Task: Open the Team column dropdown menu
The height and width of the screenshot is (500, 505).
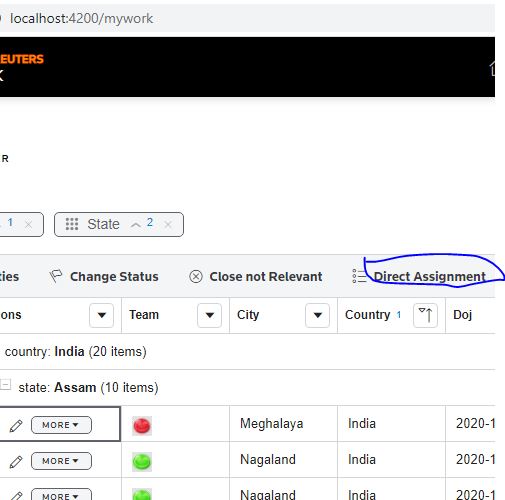Action: pos(209,315)
